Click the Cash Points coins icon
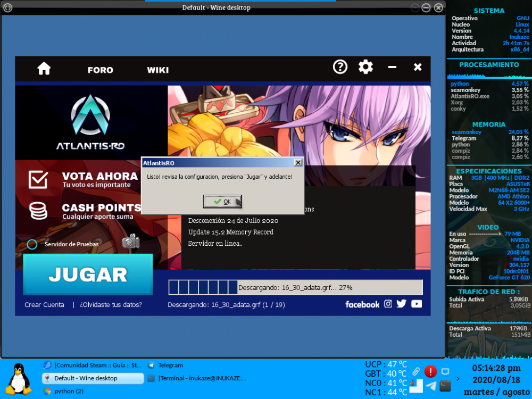The width and height of the screenshot is (532, 399). click(38, 211)
